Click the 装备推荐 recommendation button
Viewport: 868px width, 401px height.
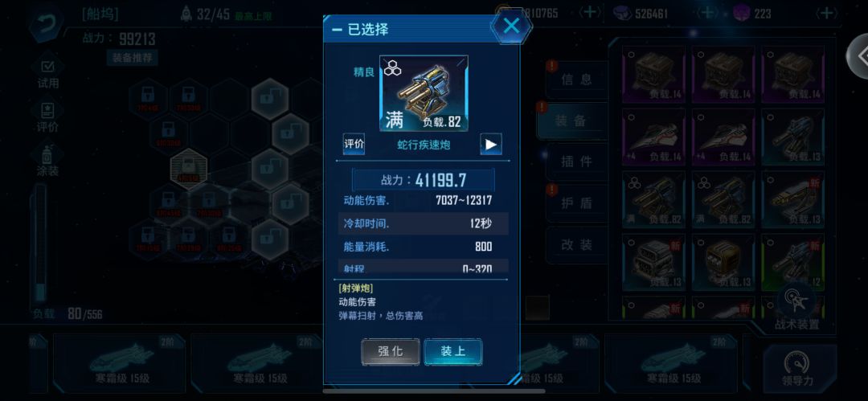[x=133, y=57]
